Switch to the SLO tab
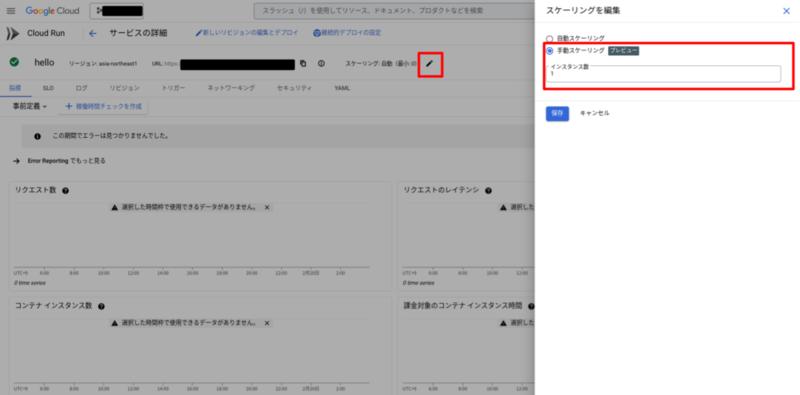The height and width of the screenshot is (395, 800). [x=48, y=88]
